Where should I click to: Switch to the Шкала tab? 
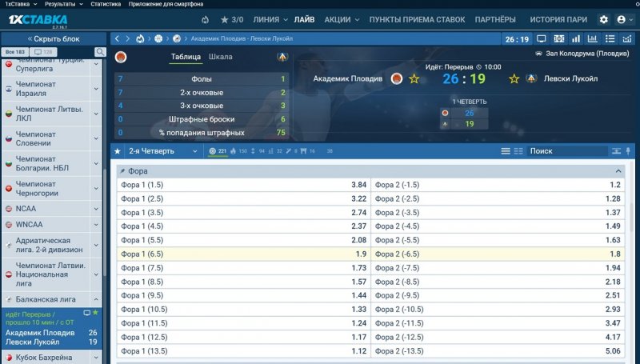pyautogui.click(x=221, y=57)
